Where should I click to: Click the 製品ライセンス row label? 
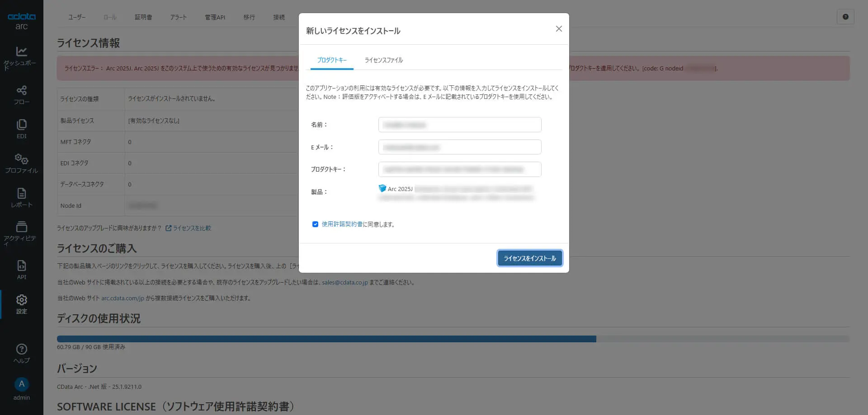pos(77,121)
